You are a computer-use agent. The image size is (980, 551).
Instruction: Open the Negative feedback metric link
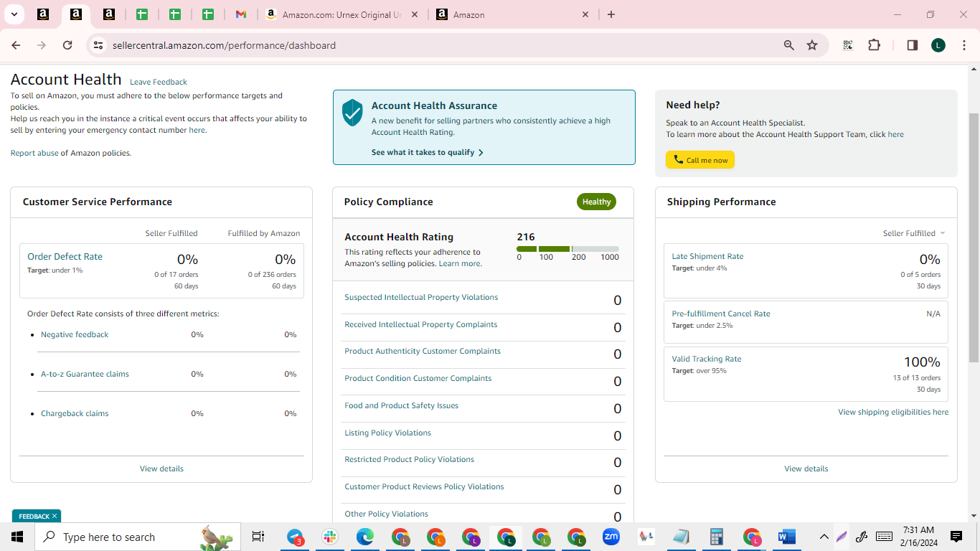pyautogui.click(x=75, y=334)
